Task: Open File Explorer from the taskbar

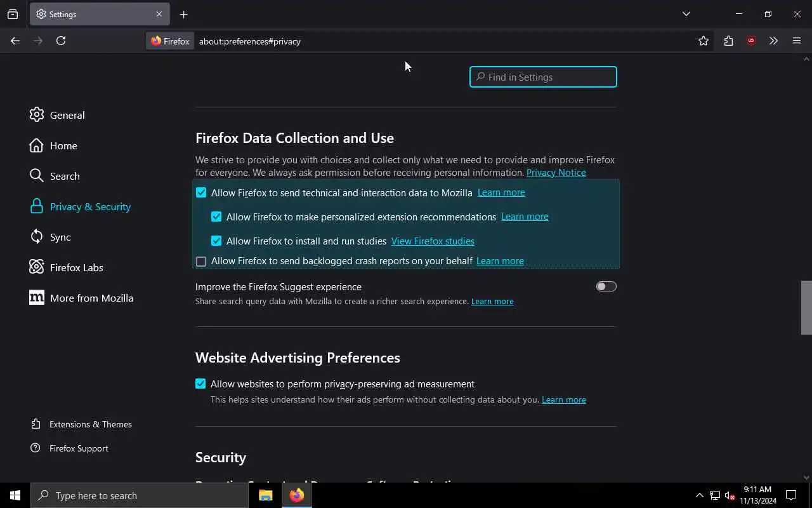Action: click(x=265, y=495)
